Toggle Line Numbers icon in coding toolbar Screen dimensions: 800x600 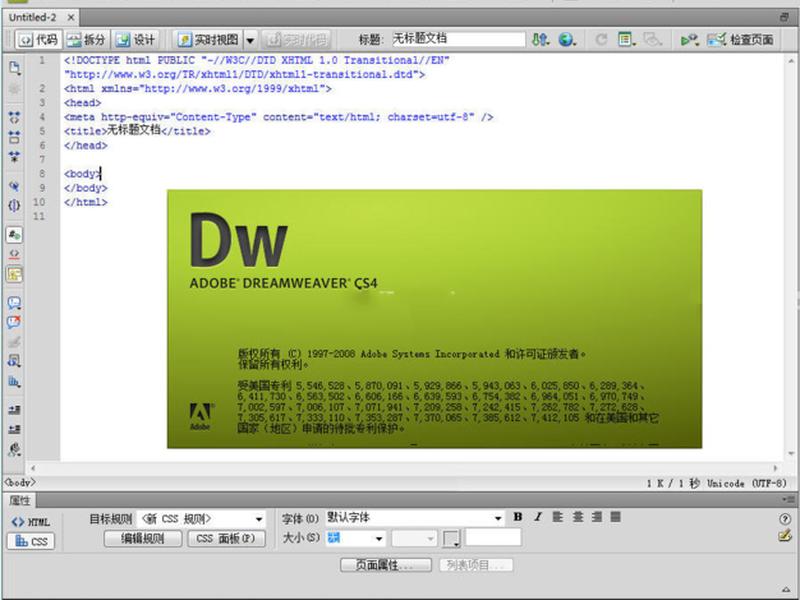pos(14,235)
